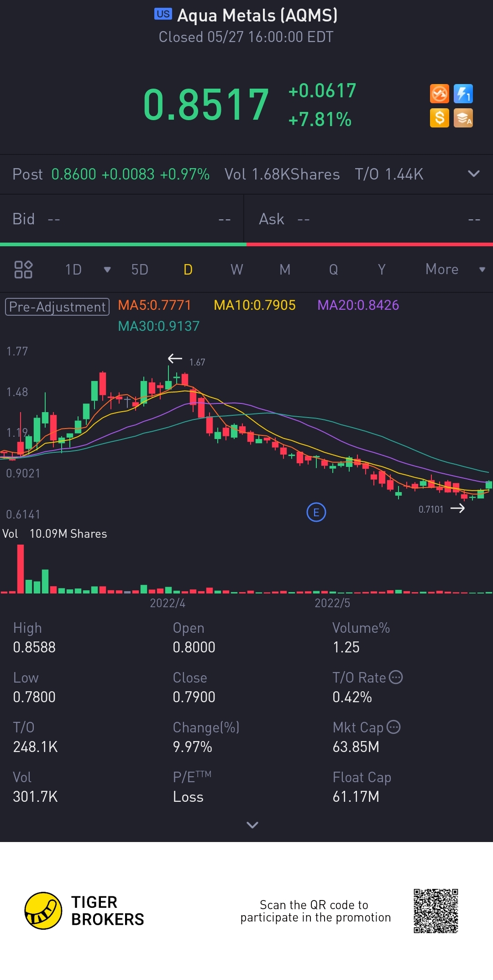Open the 1D interval dropdown arrow
Image resolution: width=493 pixels, height=980 pixels.
pos(107,270)
